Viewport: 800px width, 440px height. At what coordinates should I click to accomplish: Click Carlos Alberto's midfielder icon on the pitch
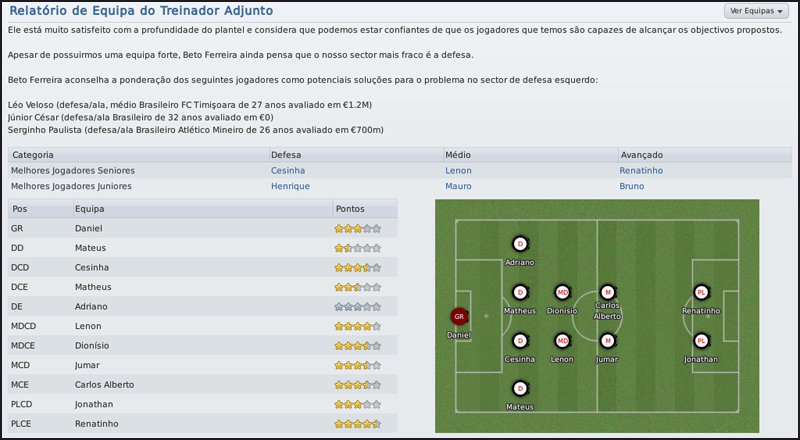pos(607,292)
